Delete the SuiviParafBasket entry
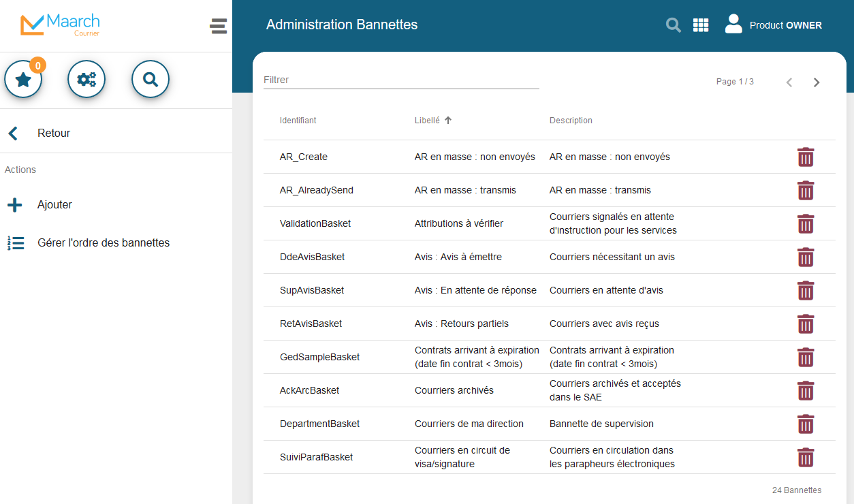The height and width of the screenshot is (504, 854). coord(806,458)
